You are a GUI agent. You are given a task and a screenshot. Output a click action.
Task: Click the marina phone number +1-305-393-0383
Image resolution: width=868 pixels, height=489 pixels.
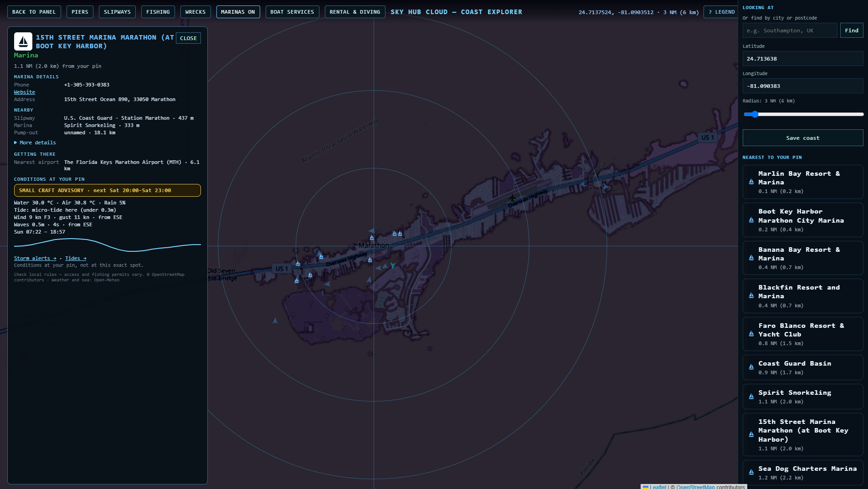coord(87,85)
